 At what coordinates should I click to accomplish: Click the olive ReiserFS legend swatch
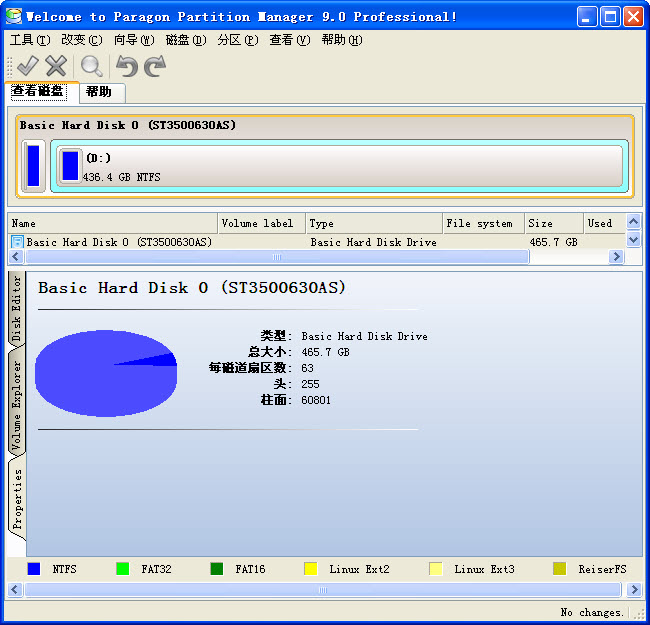tap(560, 569)
